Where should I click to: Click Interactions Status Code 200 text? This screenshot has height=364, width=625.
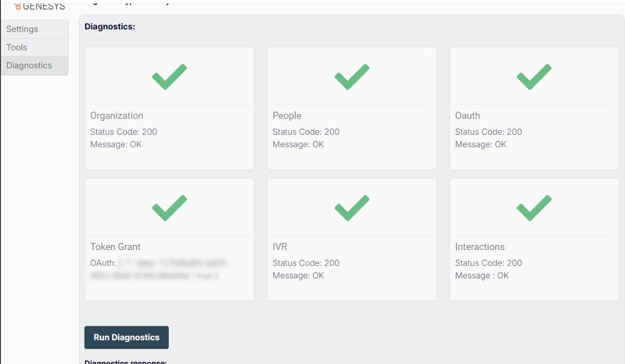(488, 263)
